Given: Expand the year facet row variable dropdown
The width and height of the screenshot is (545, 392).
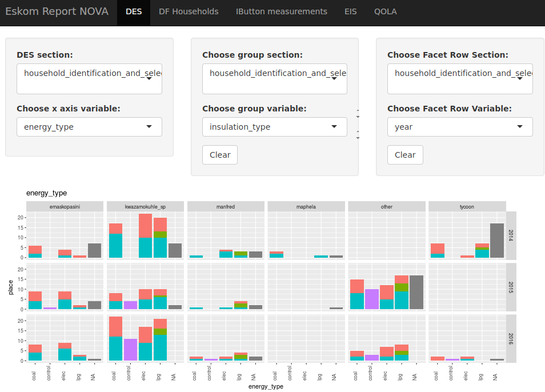Looking at the screenshot, I should (460, 127).
